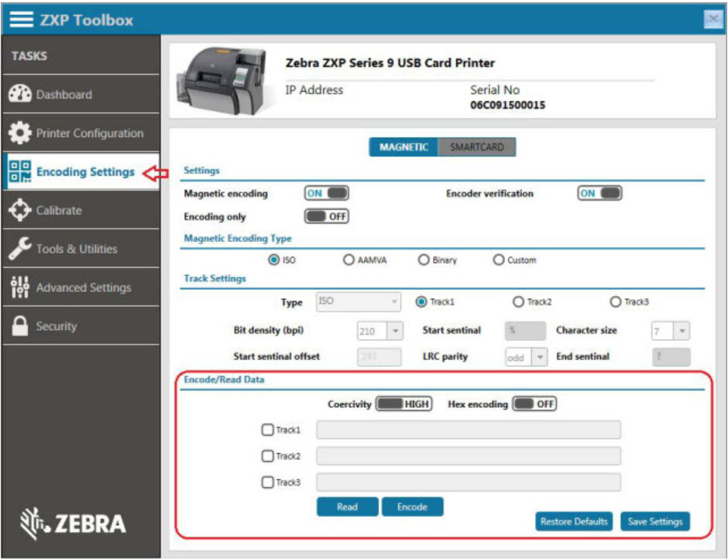The width and height of the screenshot is (728, 560).
Task: Click the Printer Configuration gear icon
Action: (19, 134)
